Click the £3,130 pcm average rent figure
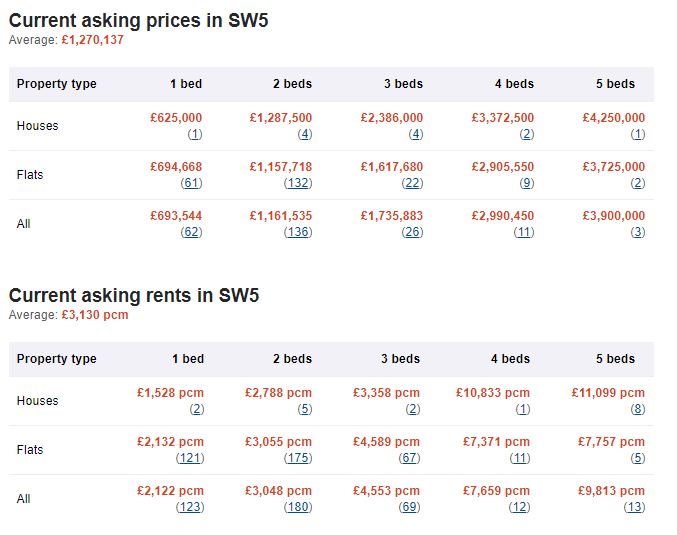This screenshot has width=677, height=535. click(x=95, y=315)
